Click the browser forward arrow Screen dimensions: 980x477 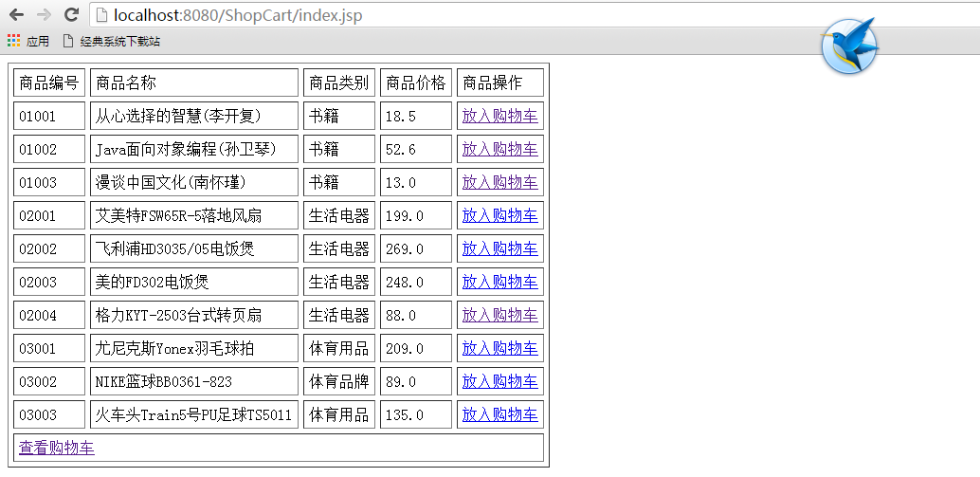44,15
